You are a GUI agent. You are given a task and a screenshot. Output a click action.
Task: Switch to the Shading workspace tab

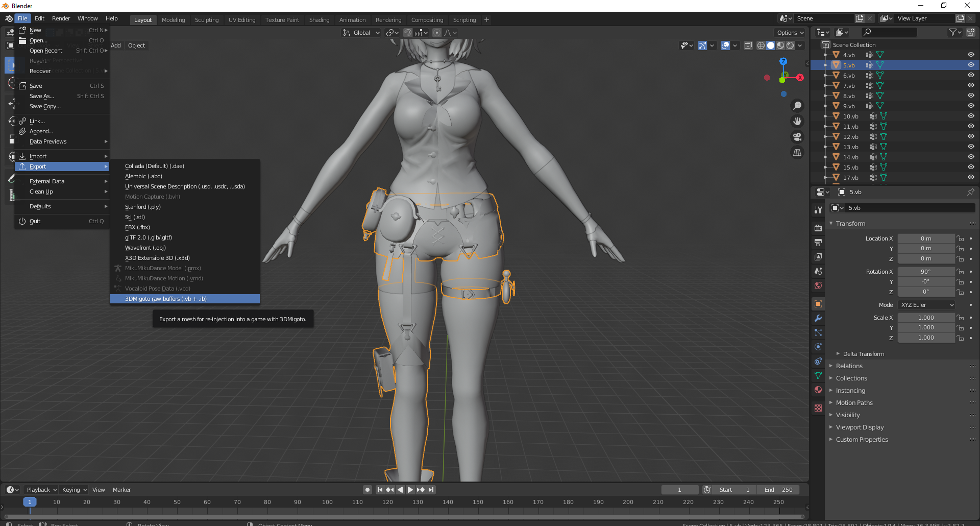tap(319, 20)
